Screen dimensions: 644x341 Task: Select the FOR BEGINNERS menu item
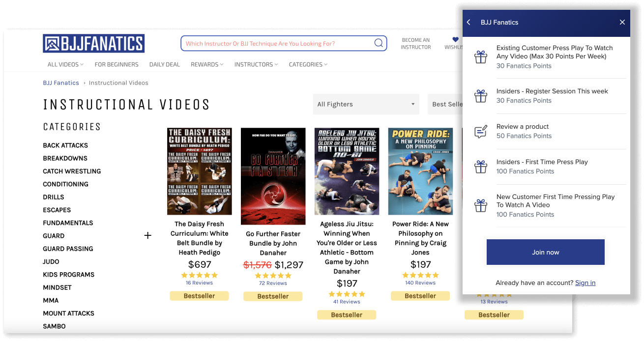(117, 64)
